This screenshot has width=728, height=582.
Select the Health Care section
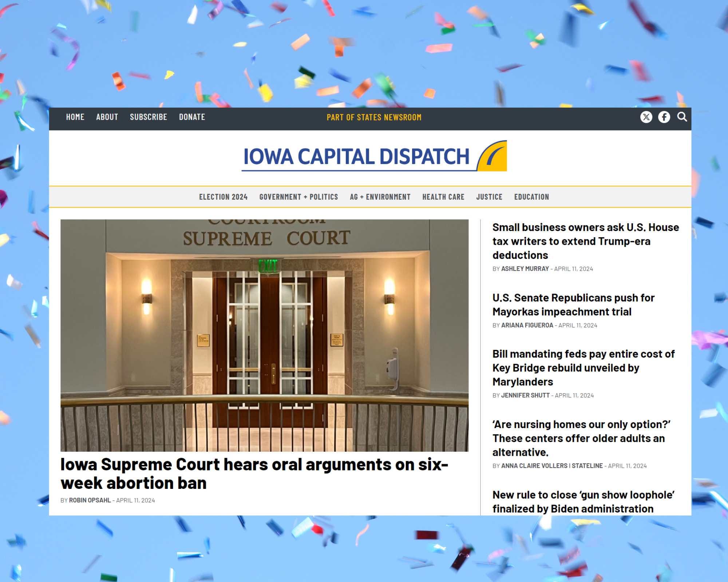[x=443, y=197]
